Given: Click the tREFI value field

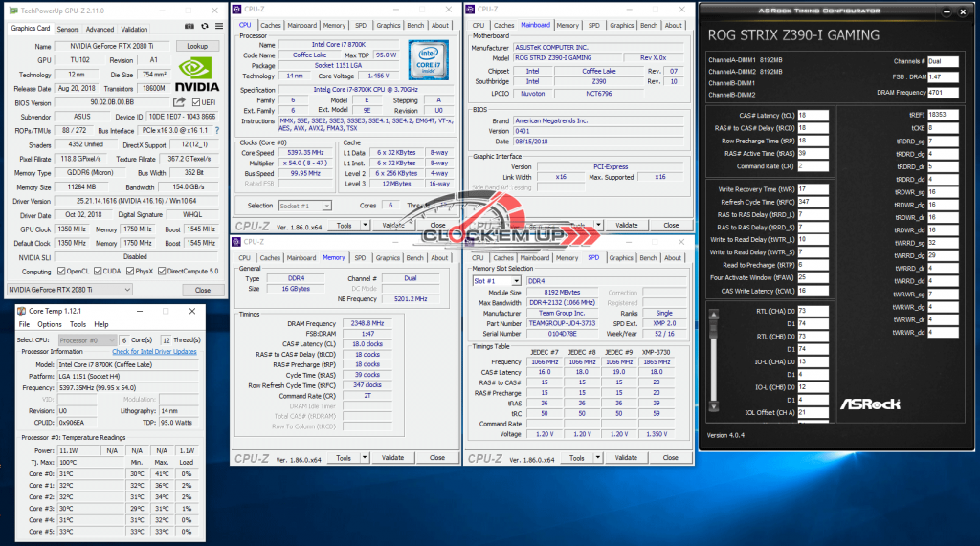Looking at the screenshot, I should (942, 113).
